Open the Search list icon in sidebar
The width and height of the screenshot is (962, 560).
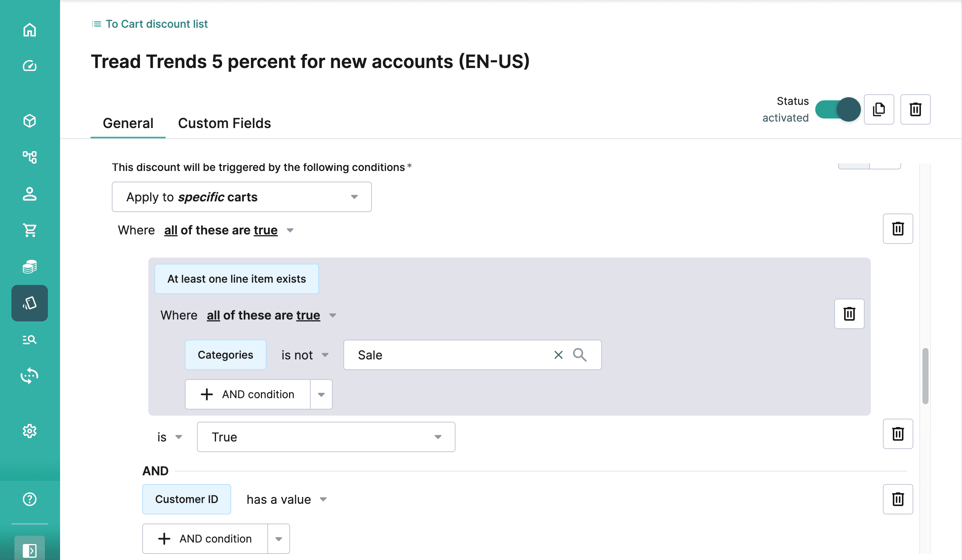(x=29, y=340)
